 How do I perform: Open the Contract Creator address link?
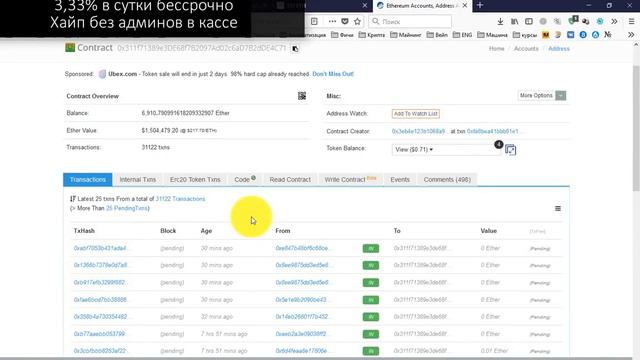[418, 131]
